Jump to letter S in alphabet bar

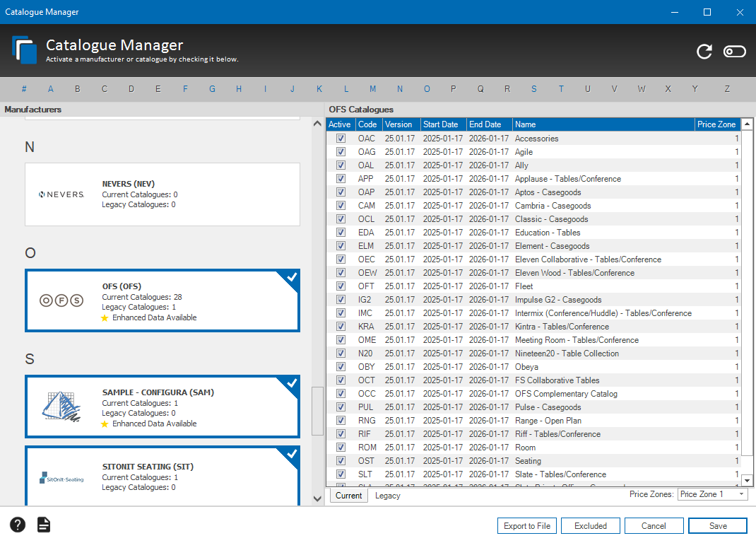(x=534, y=89)
